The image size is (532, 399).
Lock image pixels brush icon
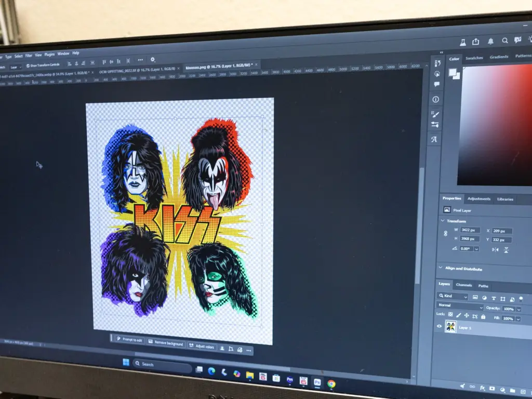pos(459,315)
